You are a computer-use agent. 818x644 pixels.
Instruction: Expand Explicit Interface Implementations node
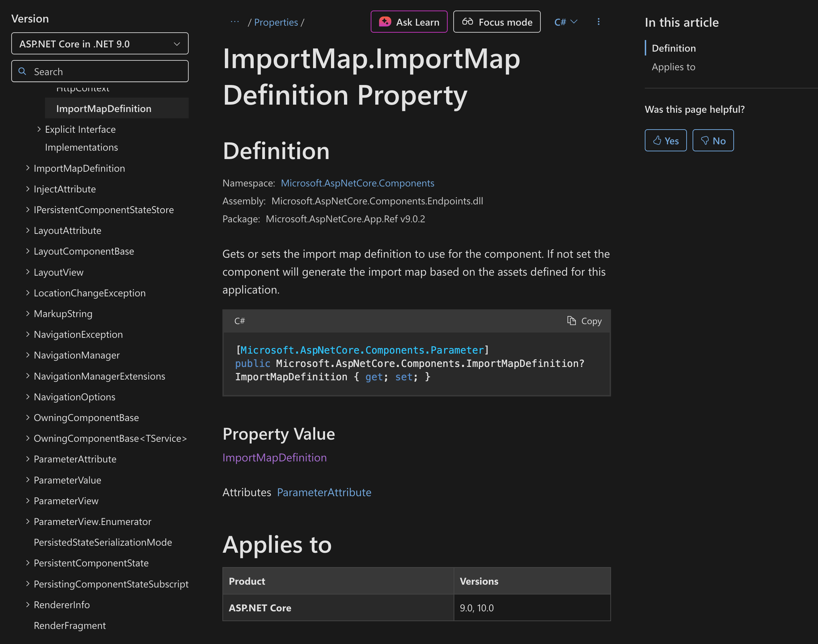coord(39,129)
